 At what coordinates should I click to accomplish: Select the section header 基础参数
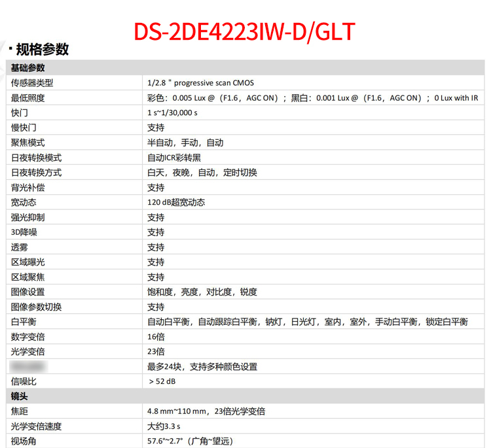tap(28, 67)
